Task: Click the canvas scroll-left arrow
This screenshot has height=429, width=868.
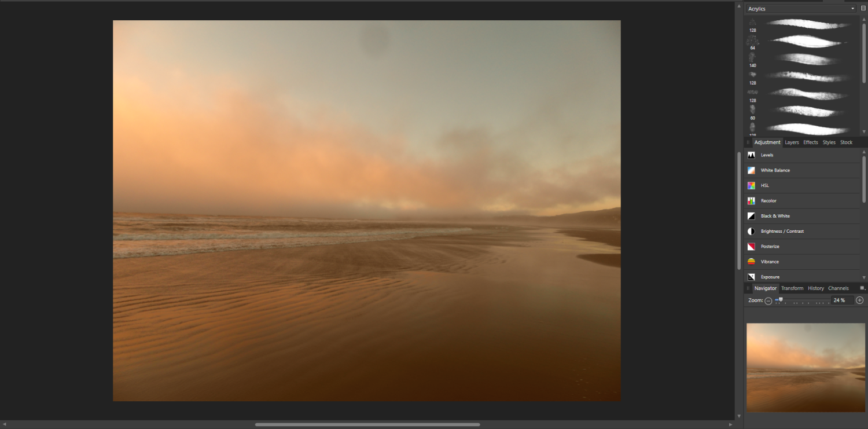Action: pyautogui.click(x=5, y=424)
